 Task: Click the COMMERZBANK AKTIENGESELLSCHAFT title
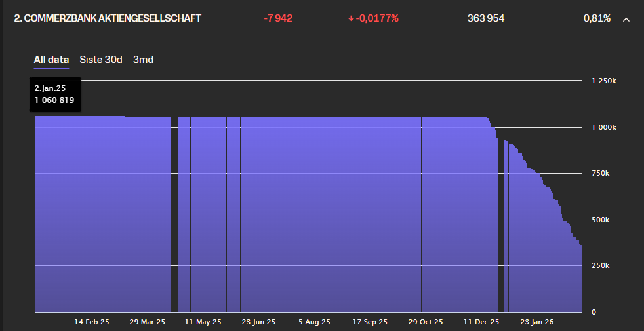108,18
